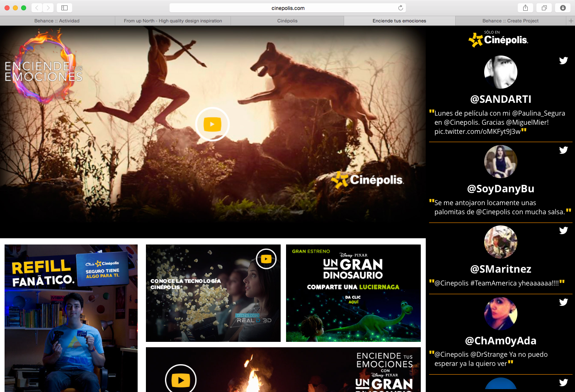The image size is (575, 392).
Task: Open @SANDARTI profile avatar
Action: click(x=501, y=72)
